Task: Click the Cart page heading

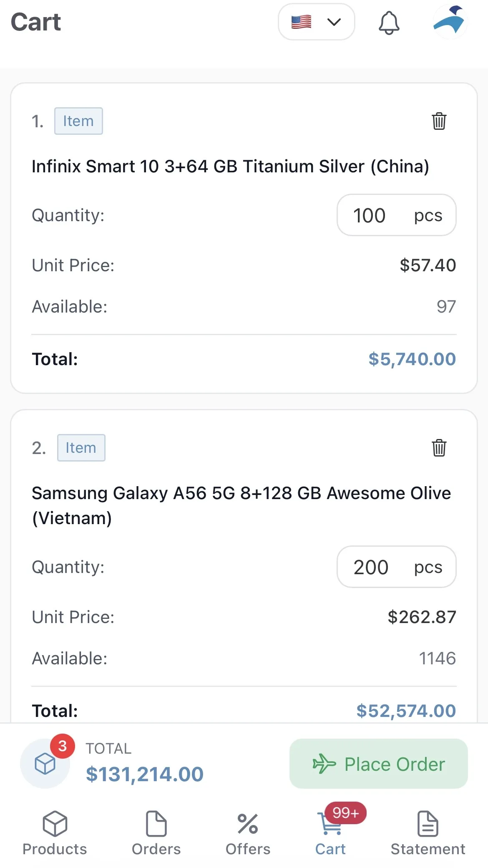Action: click(36, 22)
